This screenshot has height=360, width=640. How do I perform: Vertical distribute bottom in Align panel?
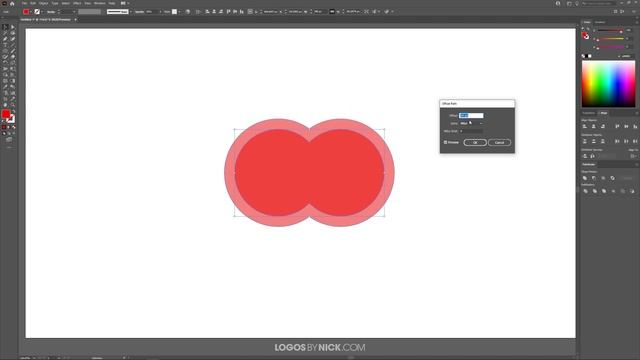602,141
